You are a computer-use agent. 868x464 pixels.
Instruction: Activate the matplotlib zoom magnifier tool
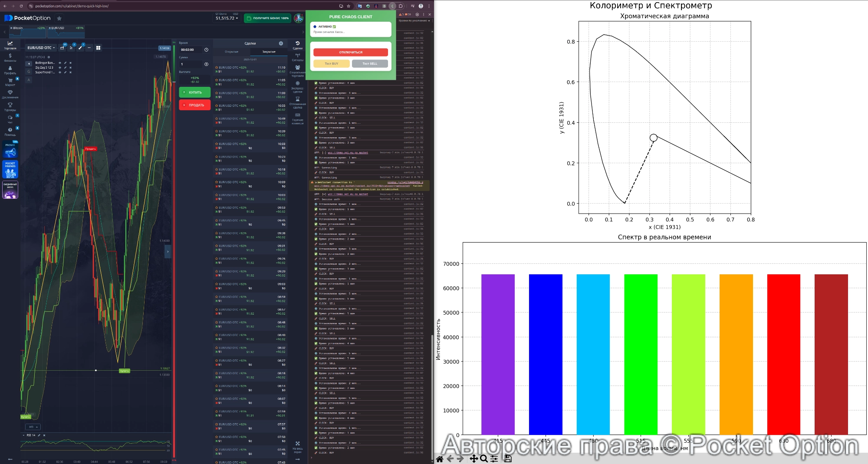pos(484,459)
